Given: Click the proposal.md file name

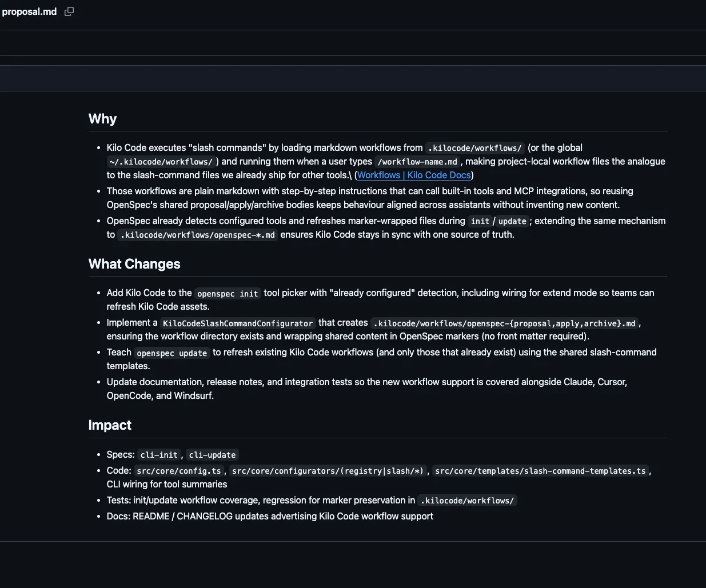Looking at the screenshot, I should (29, 11).
